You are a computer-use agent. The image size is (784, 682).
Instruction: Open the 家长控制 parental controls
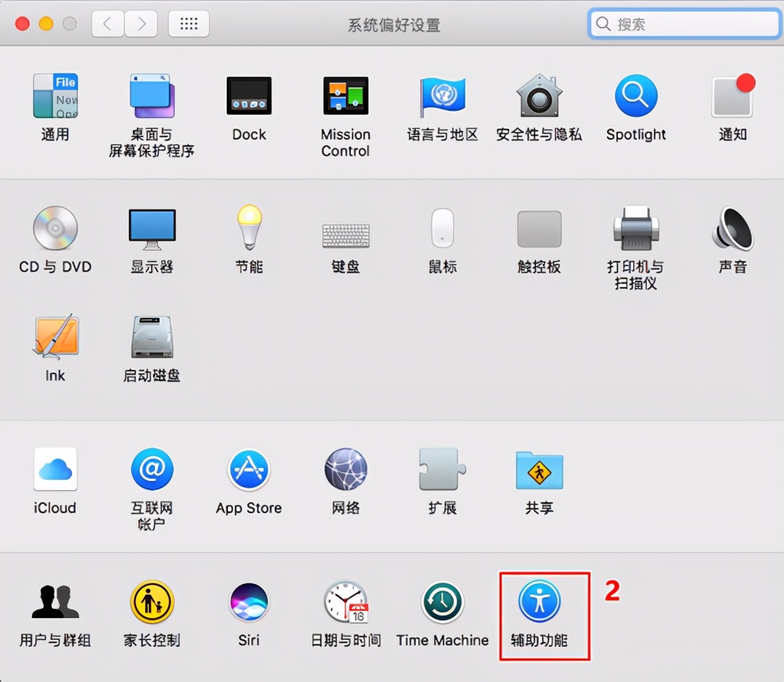point(152,603)
